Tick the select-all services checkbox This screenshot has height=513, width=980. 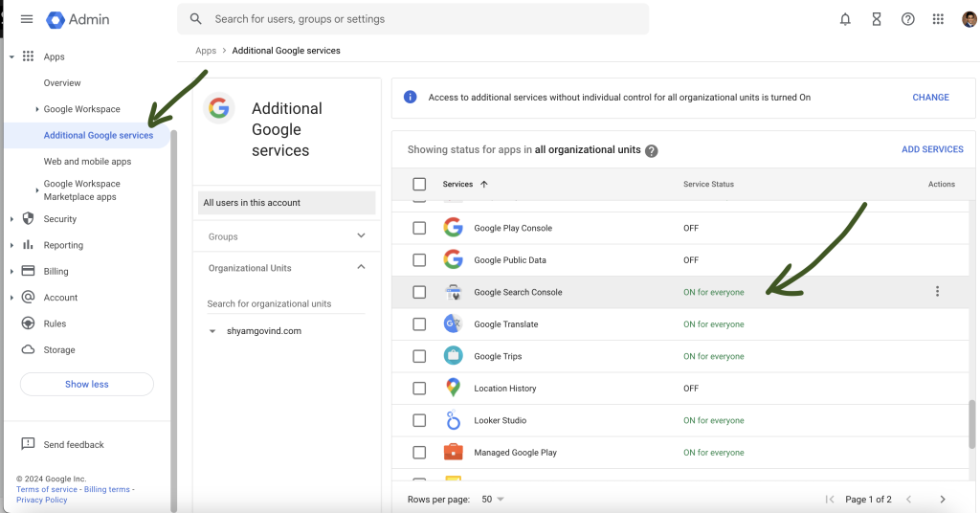(419, 184)
